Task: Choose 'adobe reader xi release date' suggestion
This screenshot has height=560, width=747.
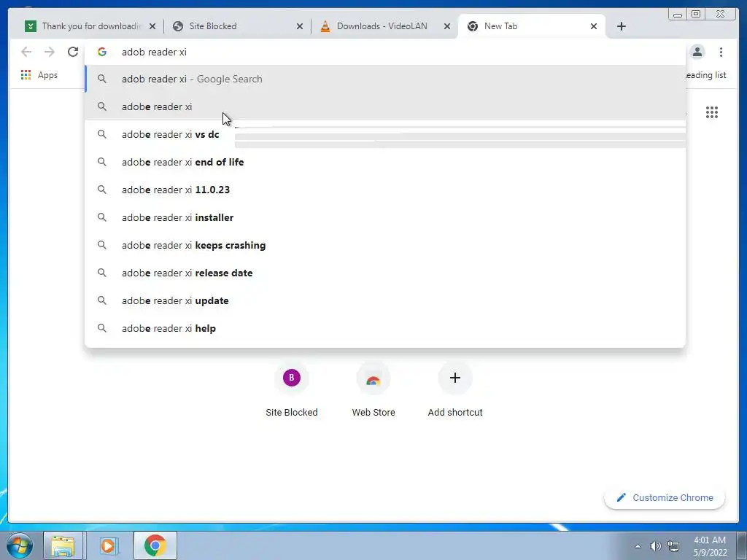Action: click(x=385, y=273)
